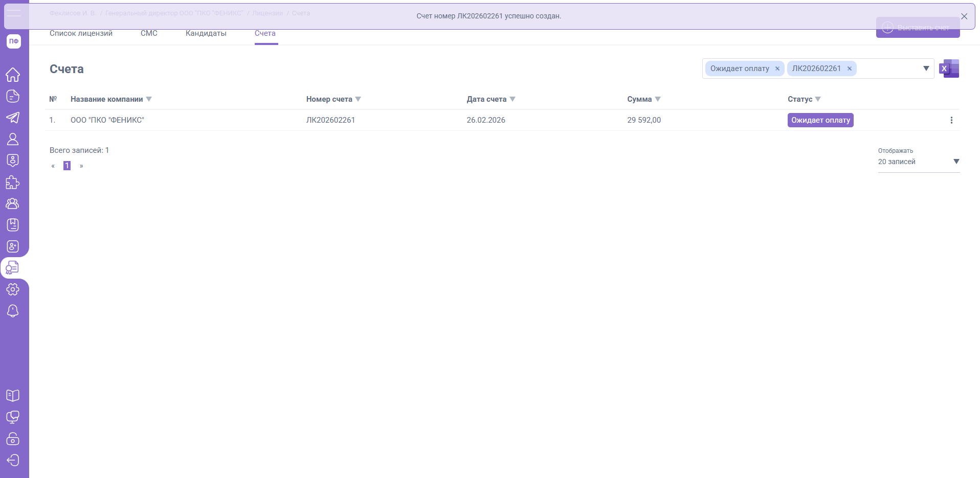The height and width of the screenshot is (478, 980).
Task: Export invoices to Excel
Action: [x=949, y=69]
